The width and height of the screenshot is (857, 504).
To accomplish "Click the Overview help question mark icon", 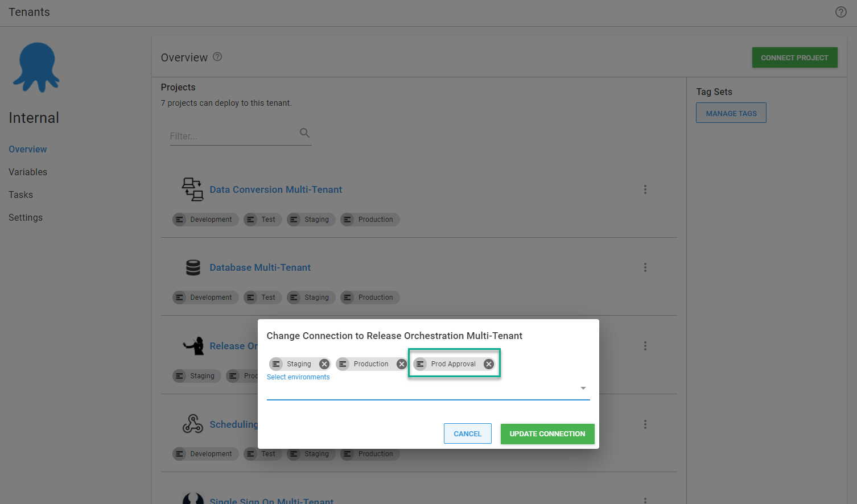I will click(x=217, y=57).
